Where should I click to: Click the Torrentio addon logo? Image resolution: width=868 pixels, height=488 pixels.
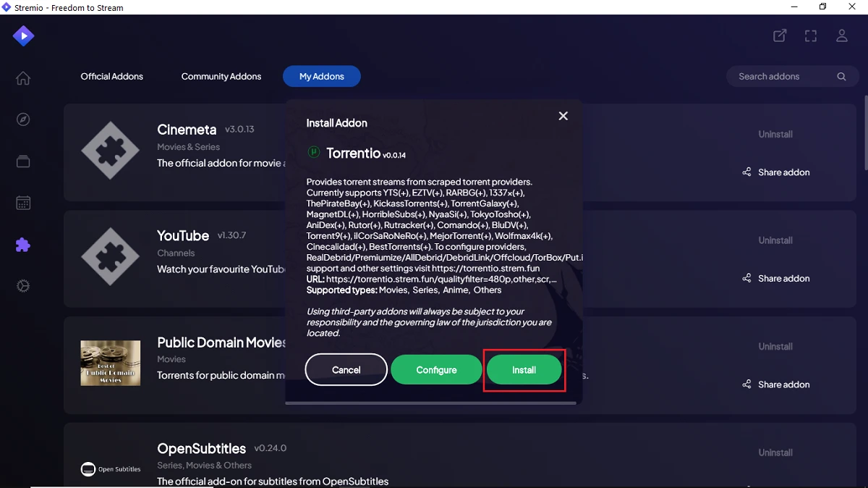[313, 152]
